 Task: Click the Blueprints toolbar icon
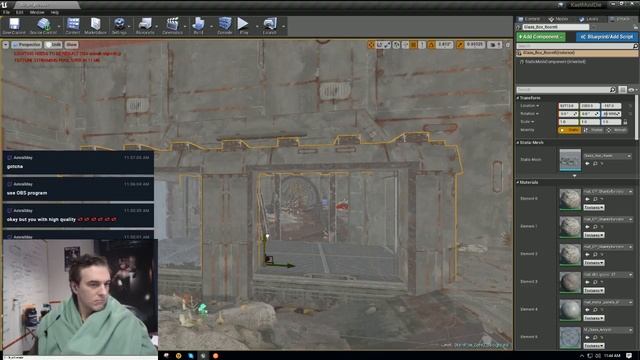(x=145, y=26)
